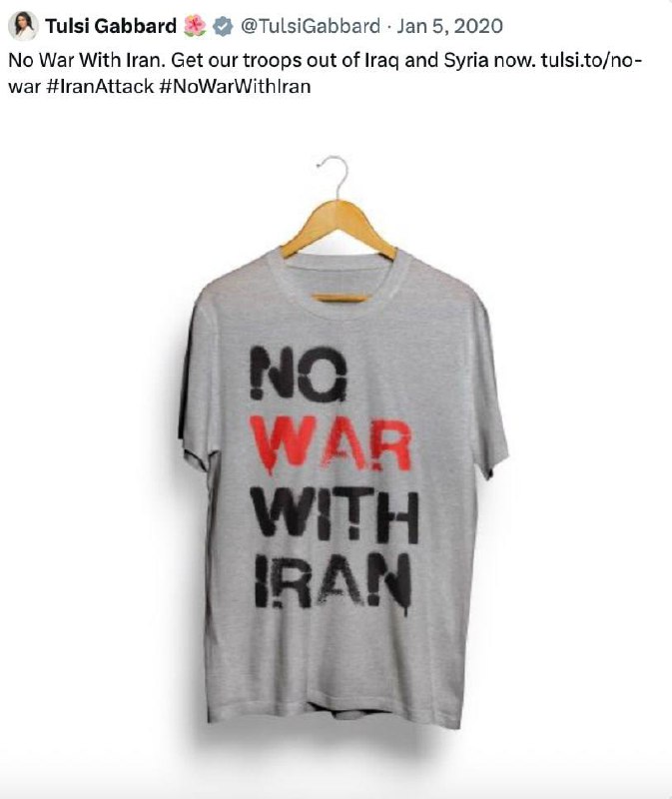Open the Tulsi Gabbard display name

tap(111, 26)
